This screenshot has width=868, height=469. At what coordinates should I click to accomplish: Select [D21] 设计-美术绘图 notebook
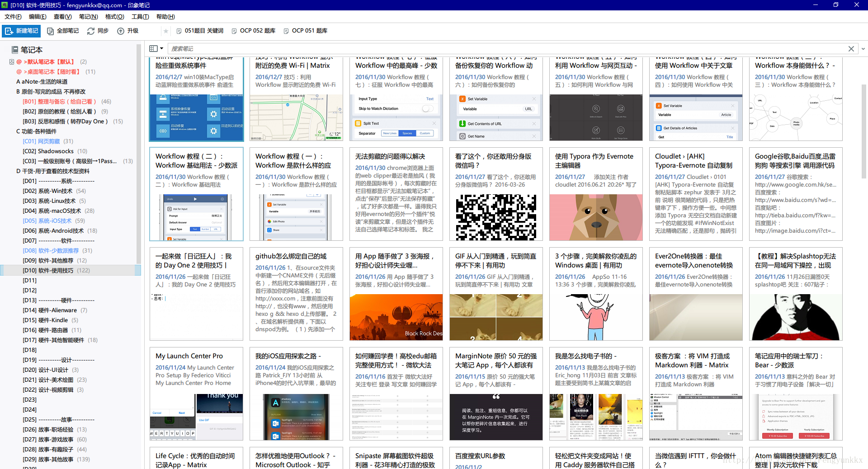pos(55,380)
